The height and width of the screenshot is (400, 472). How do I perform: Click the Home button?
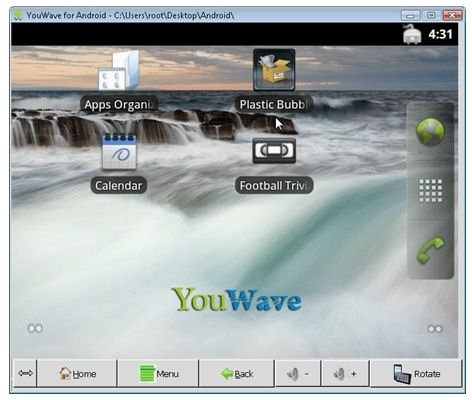click(x=77, y=373)
